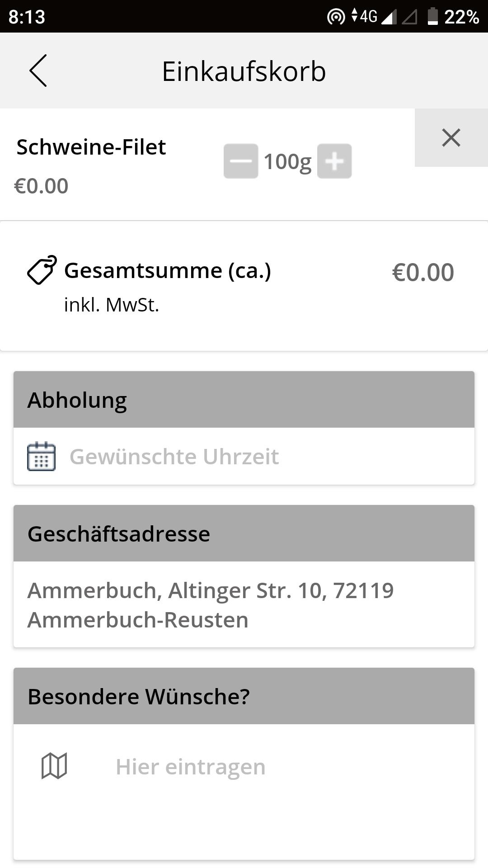Tap the 100g quantity value

(287, 162)
